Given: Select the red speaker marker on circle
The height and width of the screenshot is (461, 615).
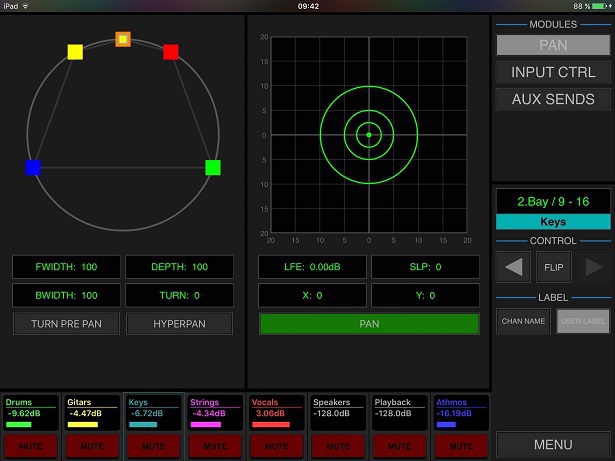Looking at the screenshot, I should pos(171,52).
